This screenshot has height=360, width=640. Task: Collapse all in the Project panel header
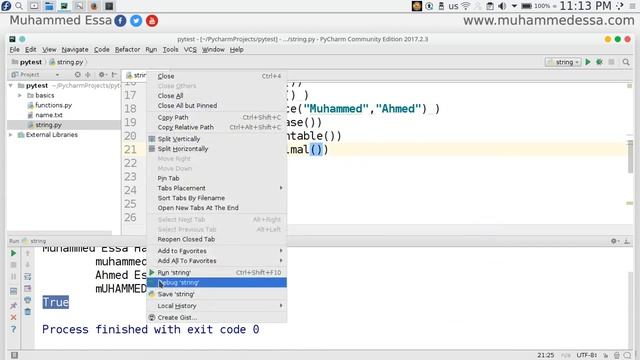87,75
